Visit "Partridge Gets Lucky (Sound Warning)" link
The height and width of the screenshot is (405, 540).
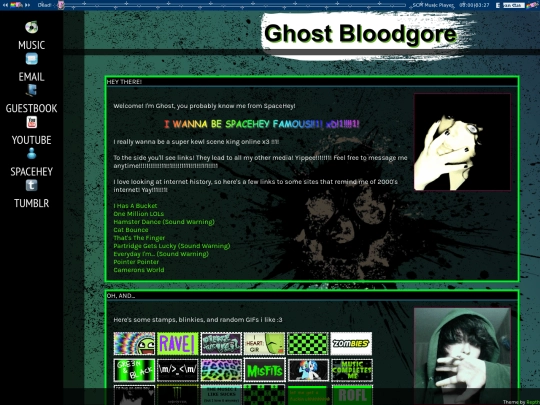(x=172, y=246)
